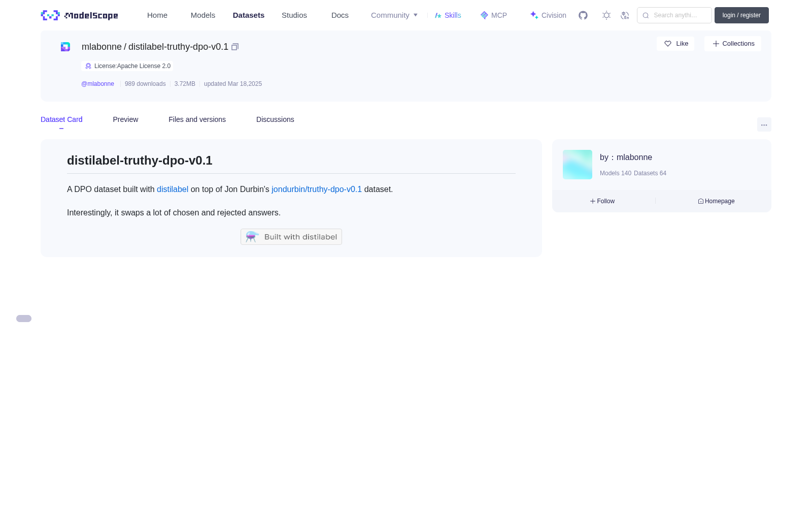Expand the Community dropdown

click(394, 15)
